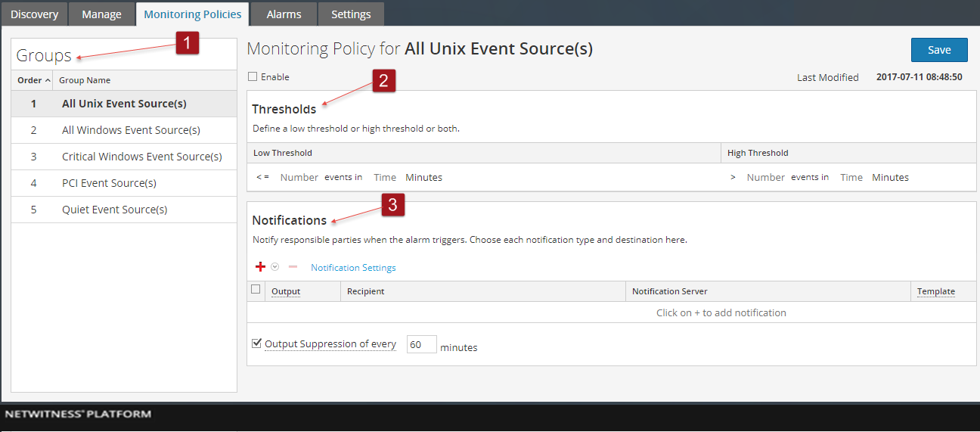Open the Notification Settings link

353,268
